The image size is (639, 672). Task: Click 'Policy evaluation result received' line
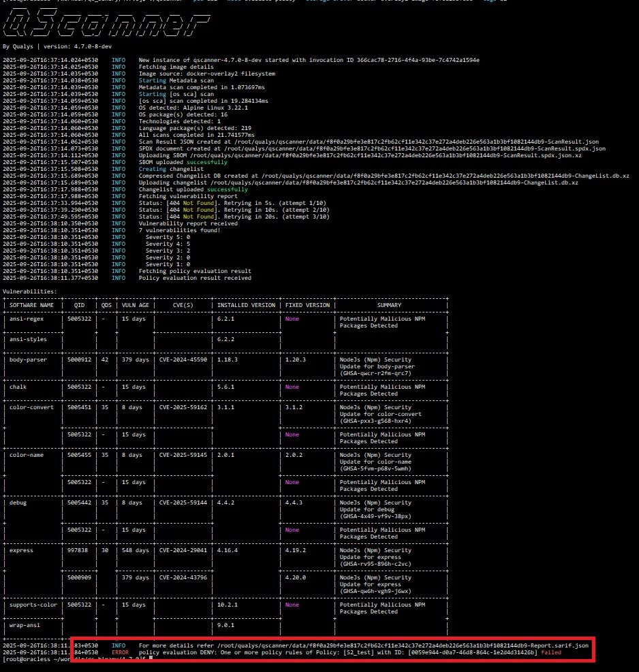(x=195, y=278)
